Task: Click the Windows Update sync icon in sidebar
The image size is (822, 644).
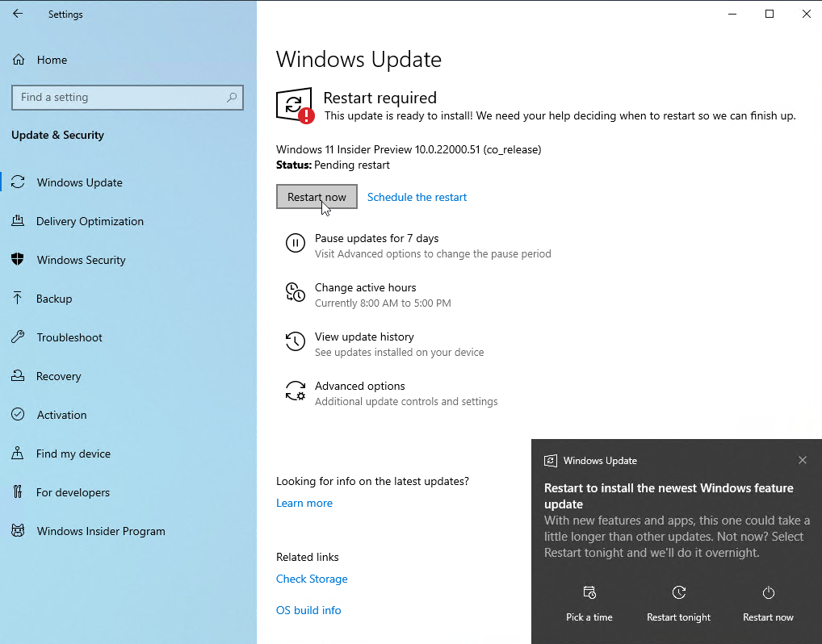Action: tap(18, 182)
